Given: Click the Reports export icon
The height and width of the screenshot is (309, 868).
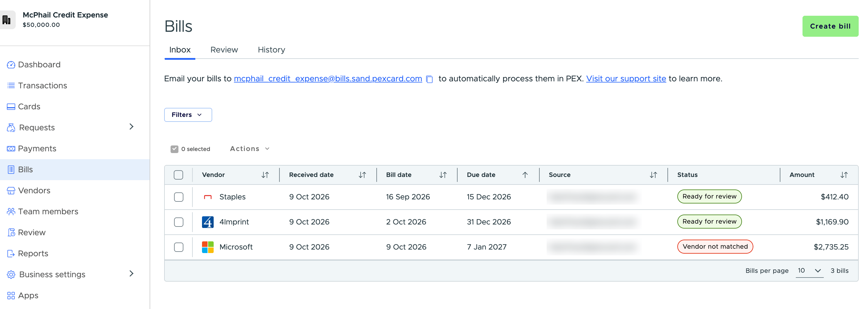Looking at the screenshot, I should tap(11, 253).
